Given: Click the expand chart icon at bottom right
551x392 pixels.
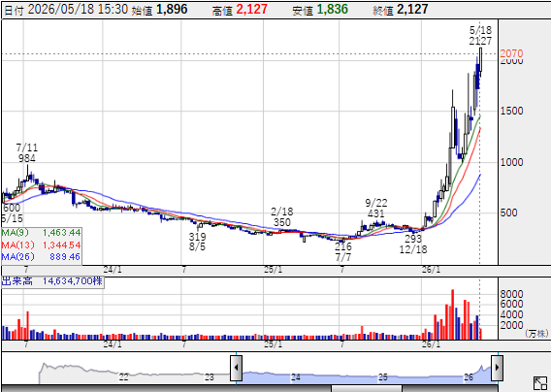Looking at the screenshot, I should (x=540, y=383).
